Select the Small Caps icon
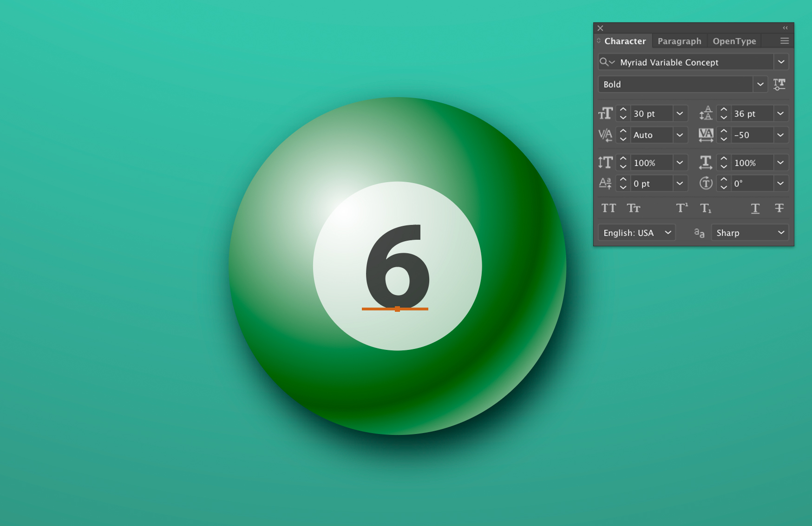812x526 pixels. pyautogui.click(x=634, y=208)
